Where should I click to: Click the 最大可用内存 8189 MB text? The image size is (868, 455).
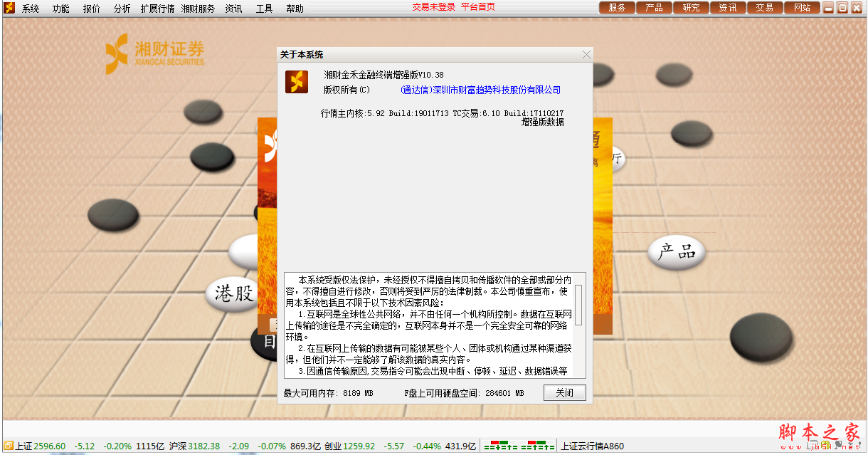click(328, 393)
